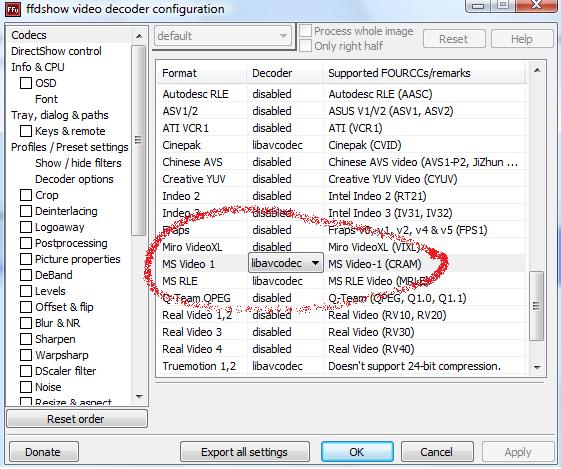Click up arrow of left tree scrollbar
This screenshot has width=561, height=469.
coord(139,36)
